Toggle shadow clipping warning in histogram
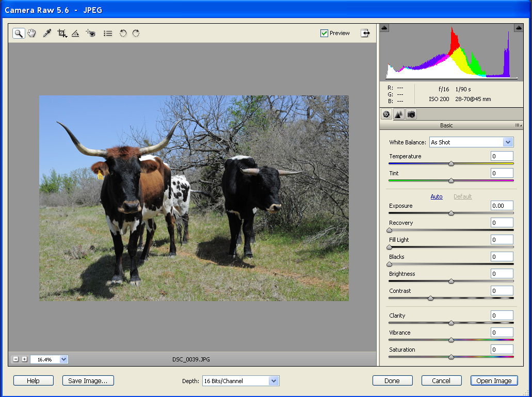Image resolution: width=532 pixels, height=397 pixels. pos(384,28)
